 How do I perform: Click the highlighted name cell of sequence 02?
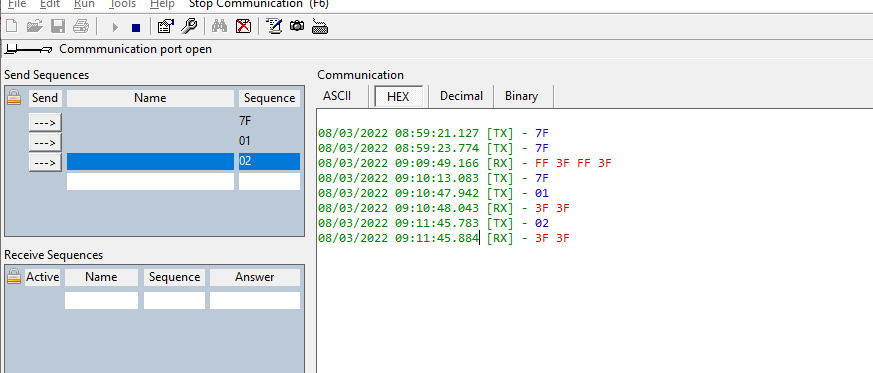coord(150,161)
